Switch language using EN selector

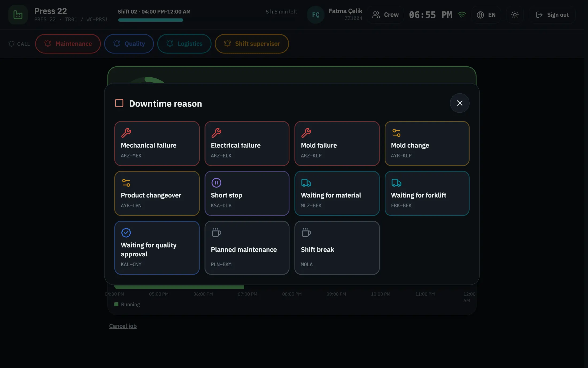pos(486,15)
